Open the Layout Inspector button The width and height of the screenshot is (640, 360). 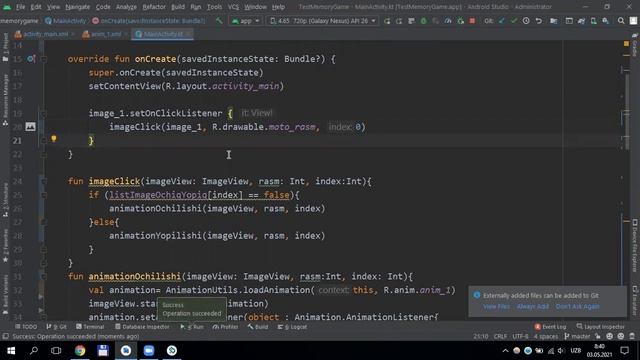click(600, 327)
